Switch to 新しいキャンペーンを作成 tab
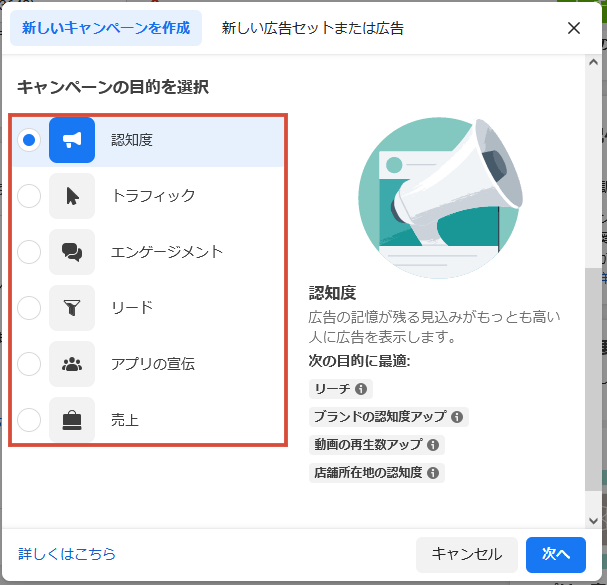Image resolution: width=607 pixels, height=585 pixels. [x=106, y=28]
